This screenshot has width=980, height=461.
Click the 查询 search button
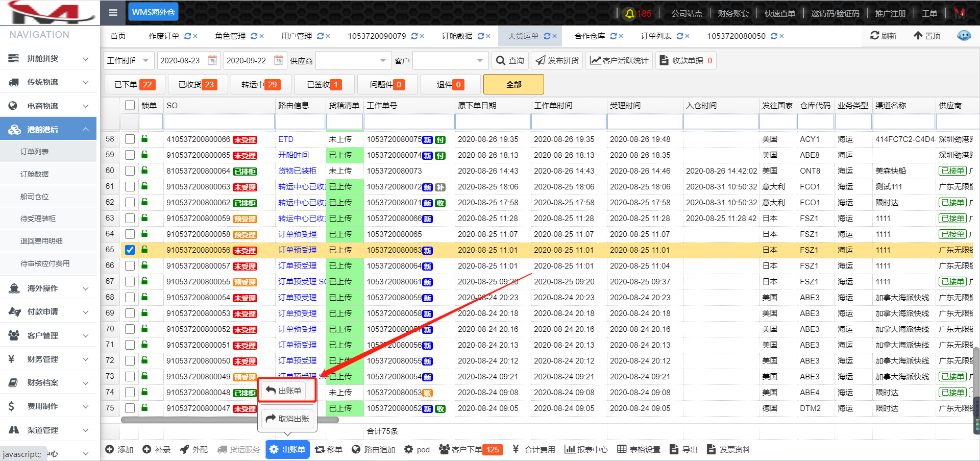(x=510, y=61)
